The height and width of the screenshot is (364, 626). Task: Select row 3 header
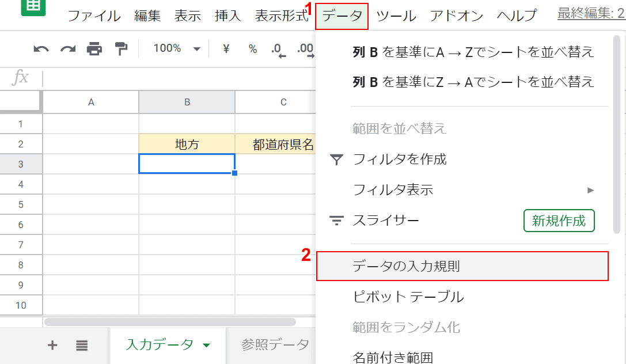[x=21, y=164]
